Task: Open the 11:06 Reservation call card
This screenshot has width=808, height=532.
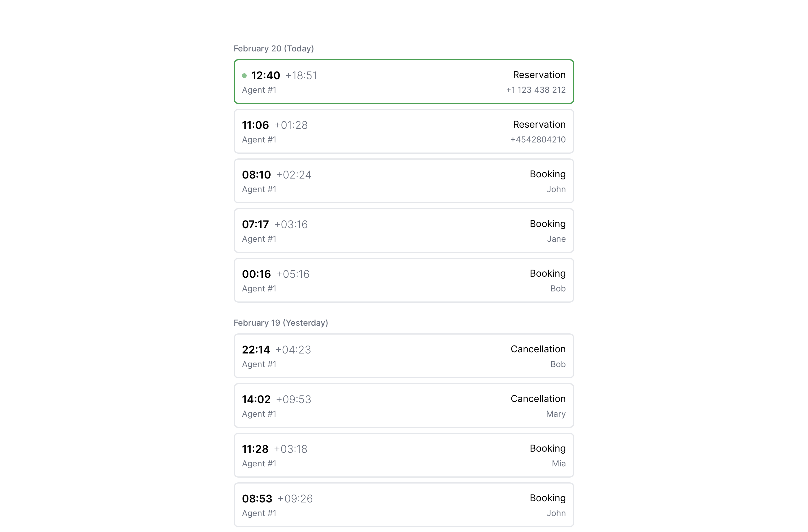Action: 403,131
